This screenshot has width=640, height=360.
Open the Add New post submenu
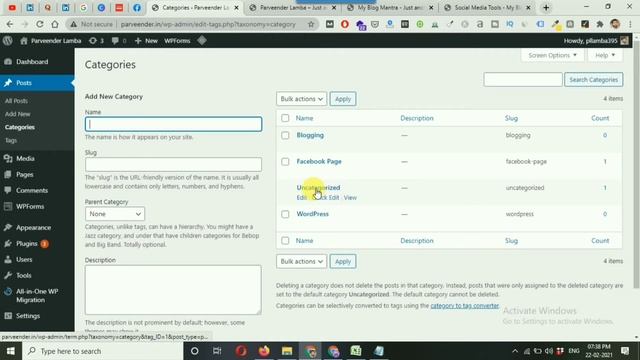pos(18,114)
